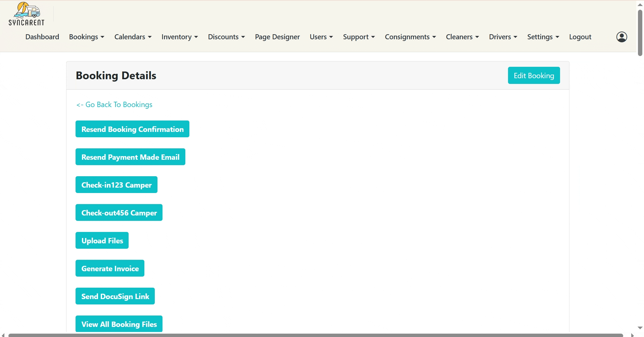Viewport: 644px width, 337px height.
Task: Expand the Support dropdown menu
Action: point(359,37)
